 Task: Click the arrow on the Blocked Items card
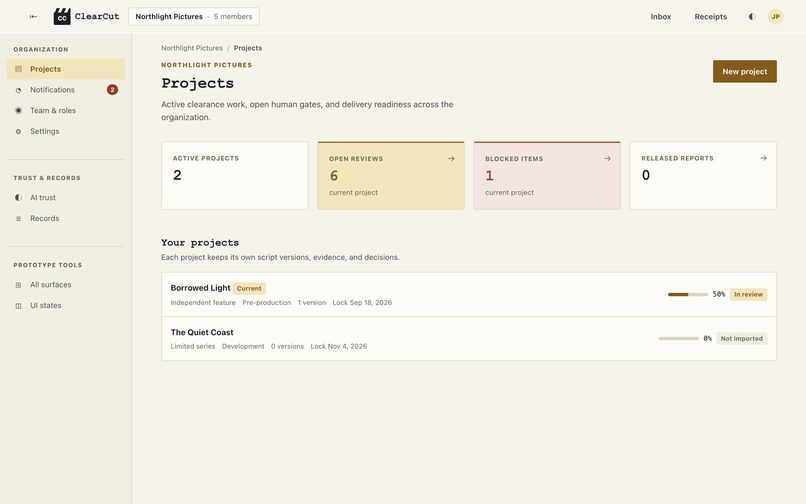tap(607, 158)
